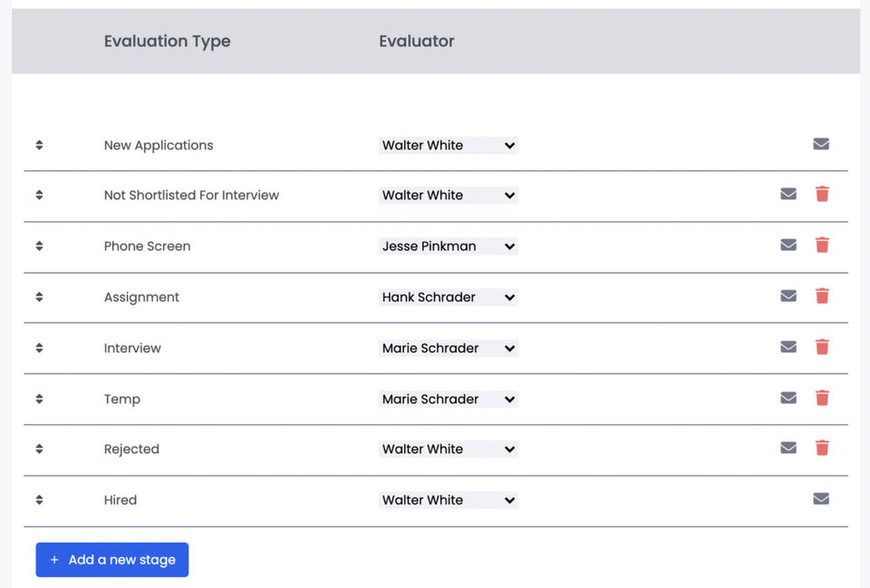Delete the Phone Screen stage
The width and height of the screenshot is (870, 588).
tap(822, 245)
